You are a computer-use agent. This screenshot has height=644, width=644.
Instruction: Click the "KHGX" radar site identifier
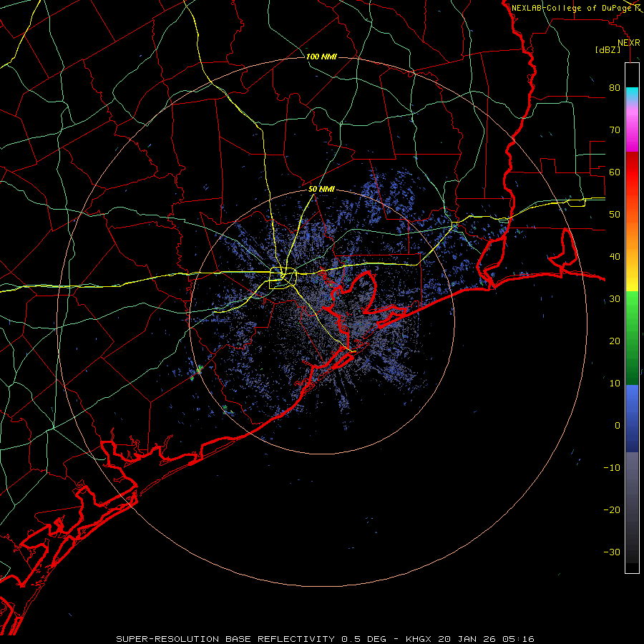420,639
